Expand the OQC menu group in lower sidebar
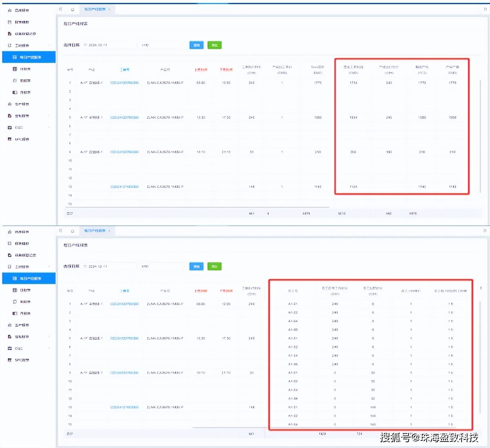The width and height of the screenshot is (490, 448). [49, 348]
